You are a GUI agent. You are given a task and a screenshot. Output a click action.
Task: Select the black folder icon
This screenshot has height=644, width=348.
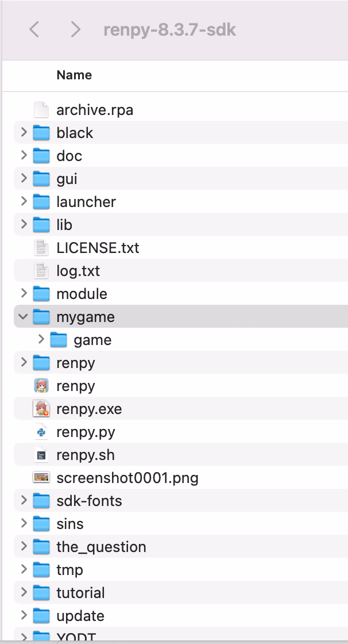(41, 133)
